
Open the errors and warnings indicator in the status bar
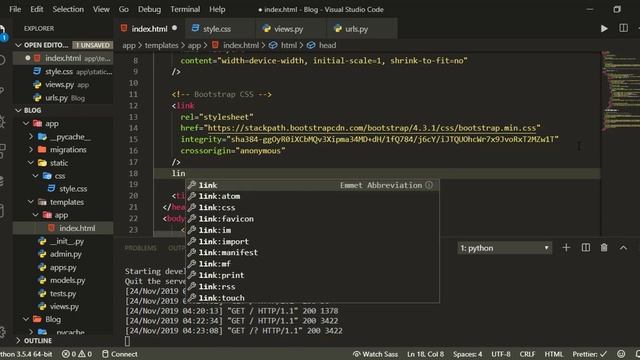(77, 354)
